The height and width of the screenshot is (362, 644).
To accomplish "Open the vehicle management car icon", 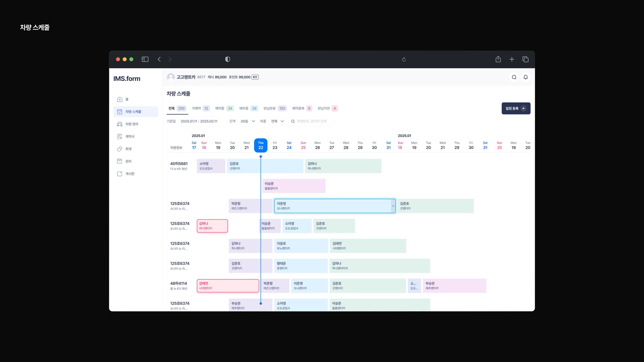I will [x=120, y=124].
